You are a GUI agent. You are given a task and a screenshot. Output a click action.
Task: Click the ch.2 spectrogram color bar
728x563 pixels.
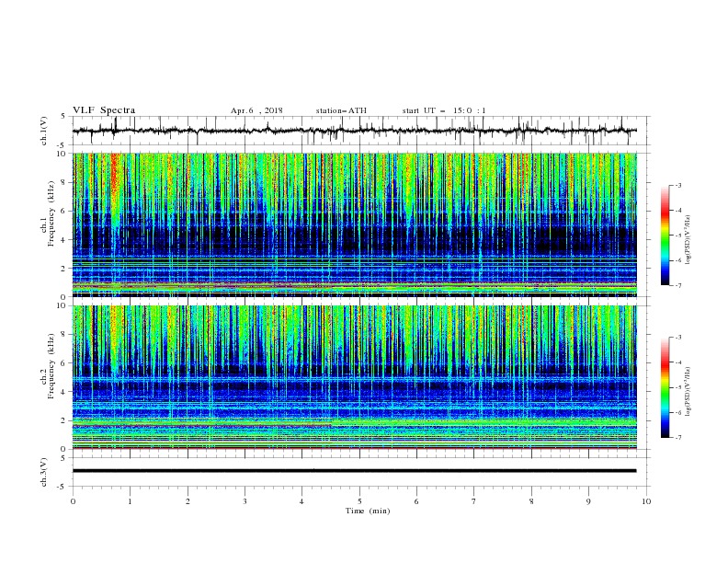665,387
